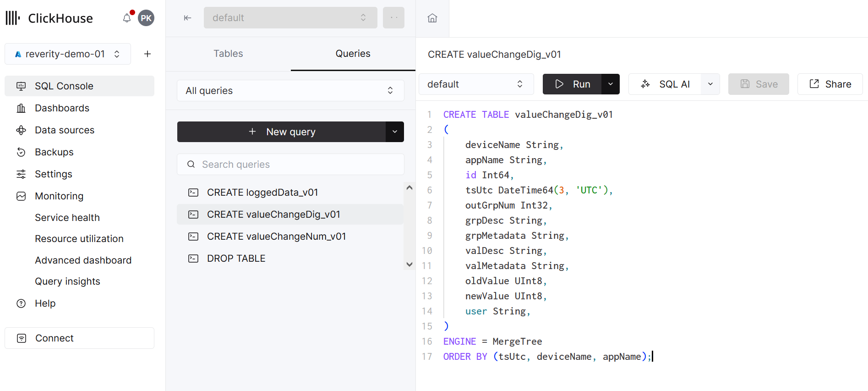Open the New query dropdown arrow
868x391 pixels.
pos(395,132)
